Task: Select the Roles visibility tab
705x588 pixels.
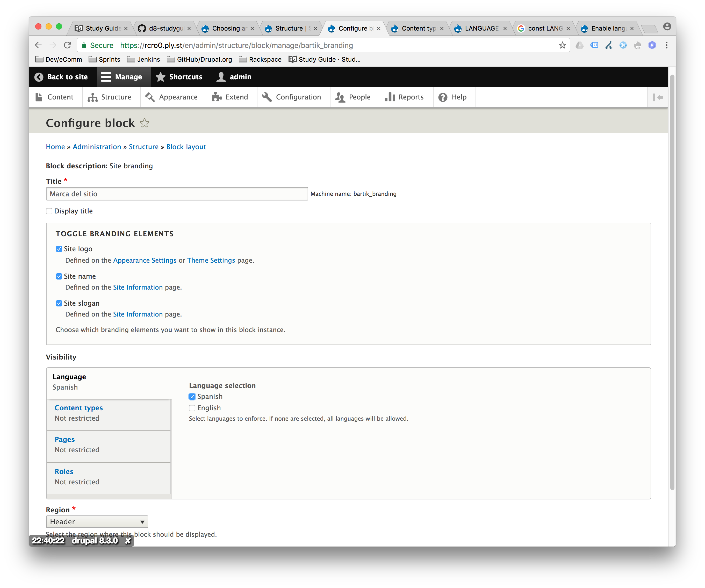Action: (109, 478)
